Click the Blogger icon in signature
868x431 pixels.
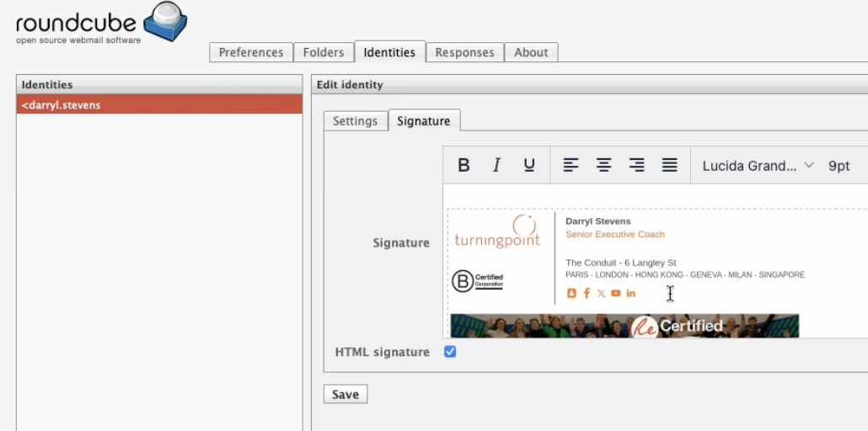click(x=572, y=293)
